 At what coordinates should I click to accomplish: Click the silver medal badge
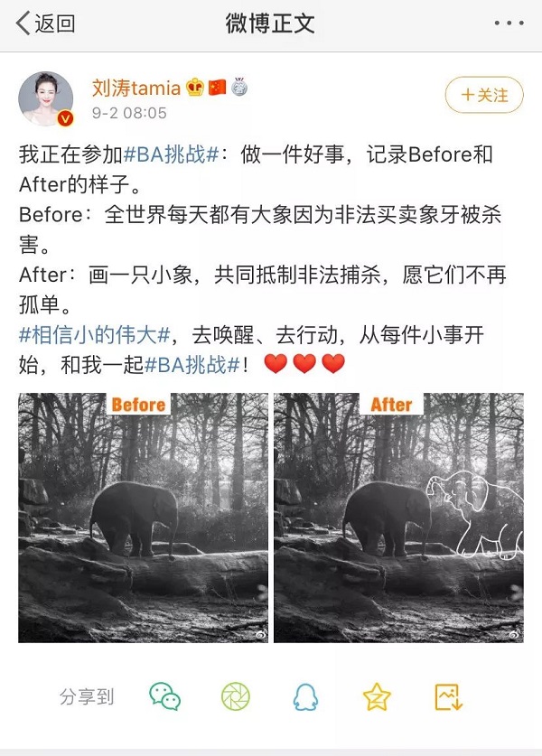point(239,87)
